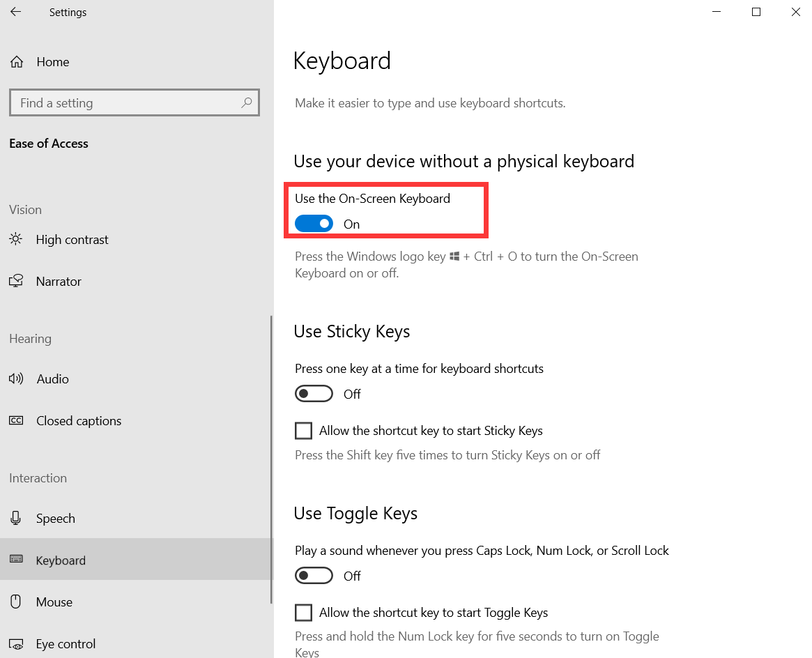Navigate back with the arrow button
The height and width of the screenshot is (658, 812).
click(15, 11)
